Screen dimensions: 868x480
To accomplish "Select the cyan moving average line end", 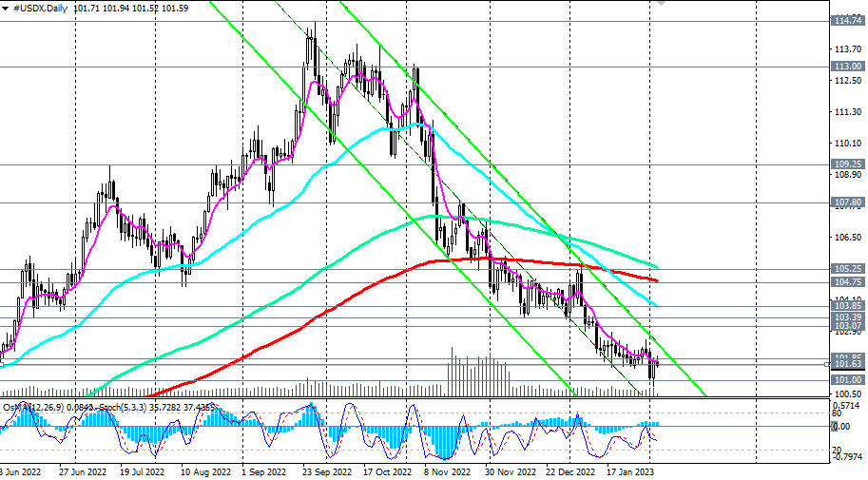I will (x=655, y=305).
